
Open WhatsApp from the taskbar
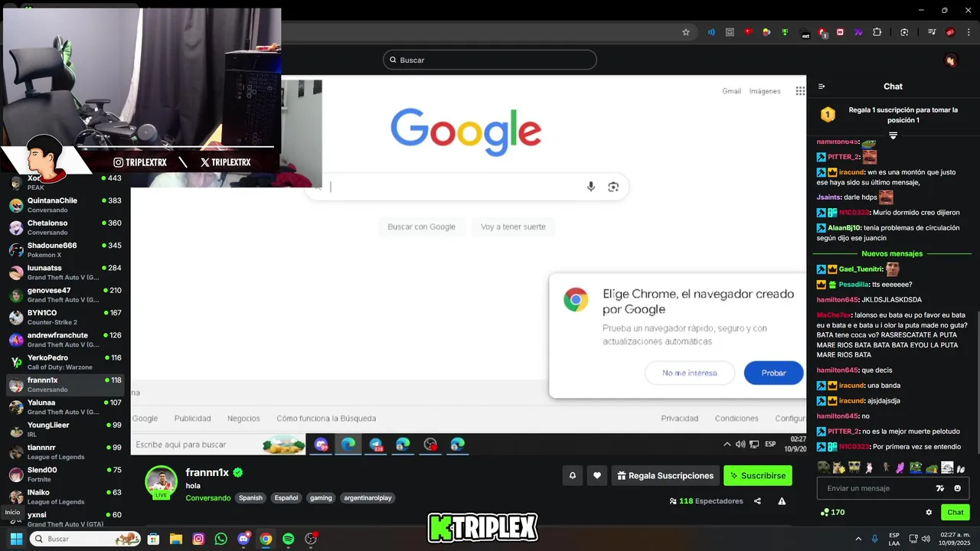click(x=221, y=539)
